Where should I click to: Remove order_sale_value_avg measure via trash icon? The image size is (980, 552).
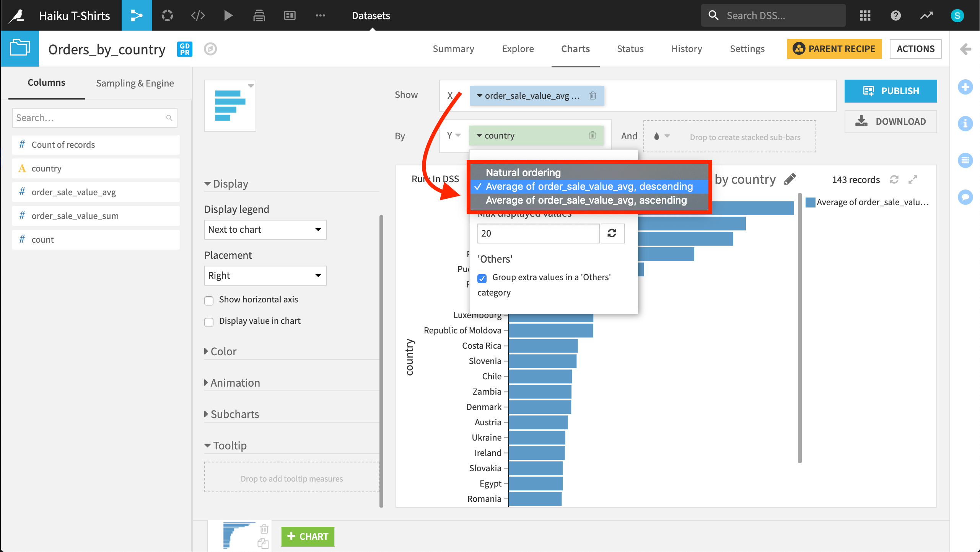pos(593,96)
